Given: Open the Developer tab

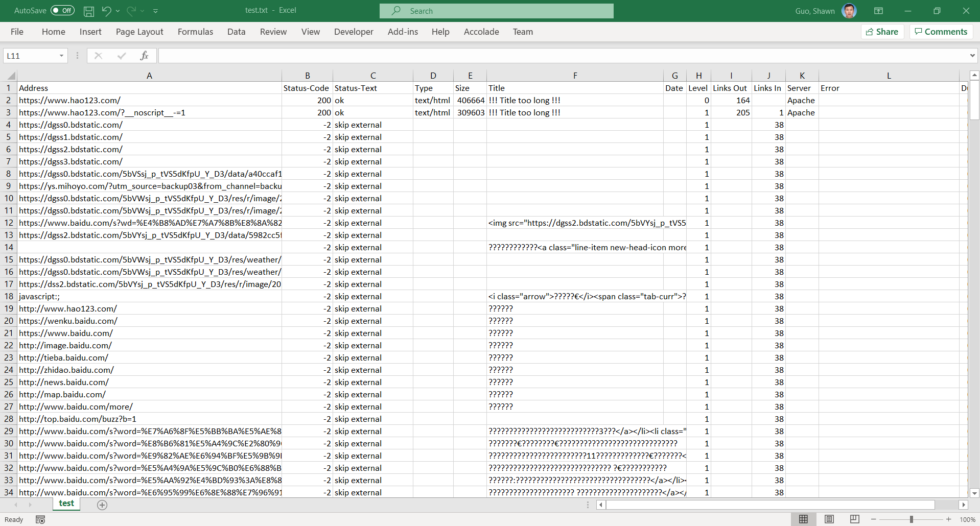Looking at the screenshot, I should click(x=354, y=32).
